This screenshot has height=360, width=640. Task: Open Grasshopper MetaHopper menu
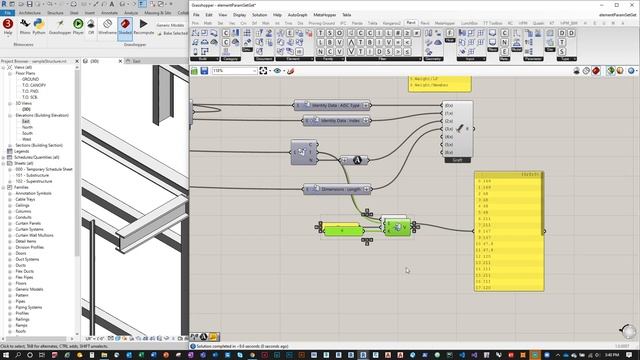click(x=324, y=15)
